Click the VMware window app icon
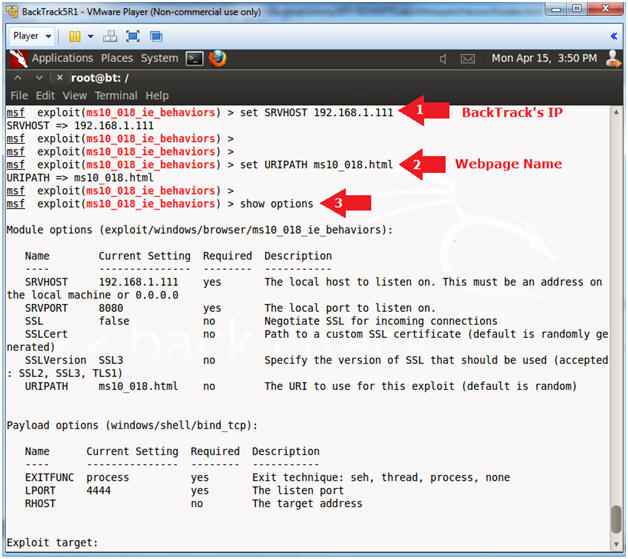The width and height of the screenshot is (628, 559). (x=12, y=12)
